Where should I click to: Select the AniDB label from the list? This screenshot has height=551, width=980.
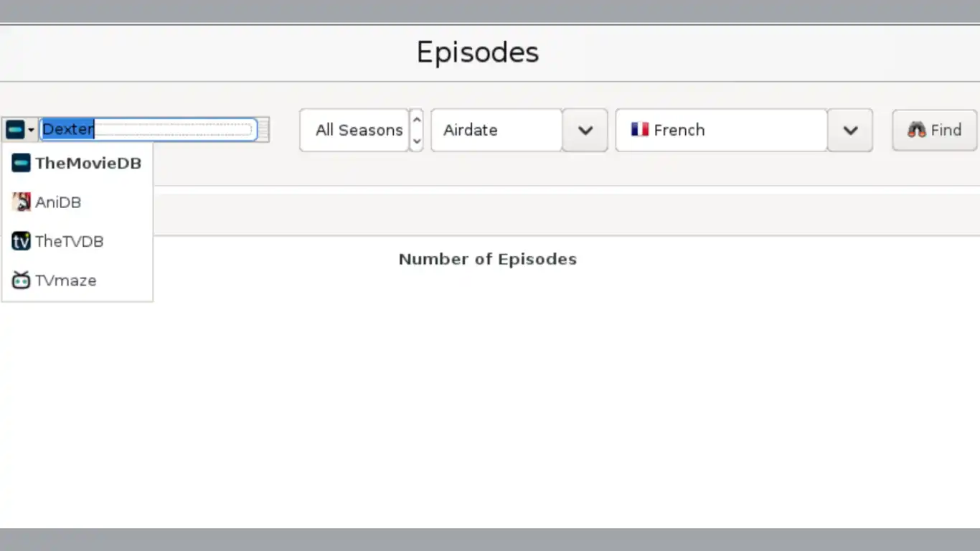(58, 202)
